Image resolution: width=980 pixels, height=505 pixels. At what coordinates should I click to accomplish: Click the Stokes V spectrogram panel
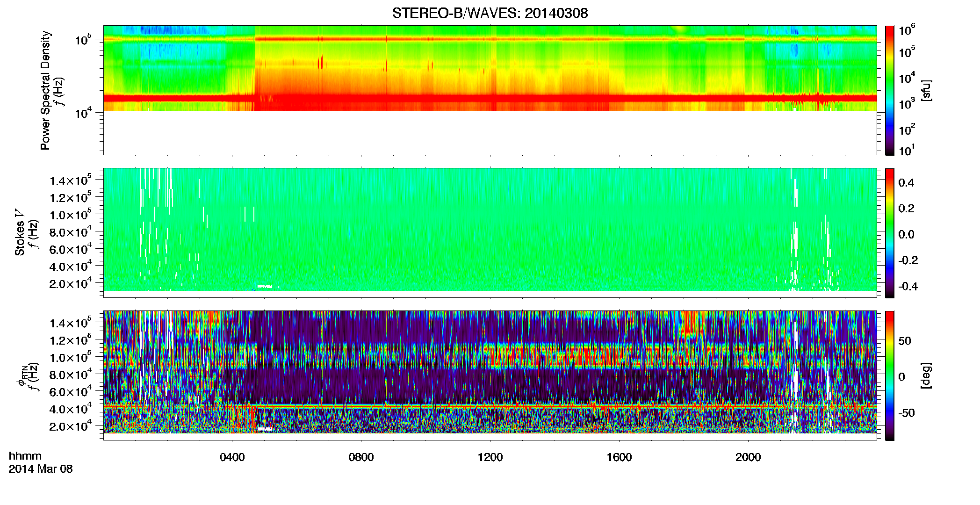(490, 233)
